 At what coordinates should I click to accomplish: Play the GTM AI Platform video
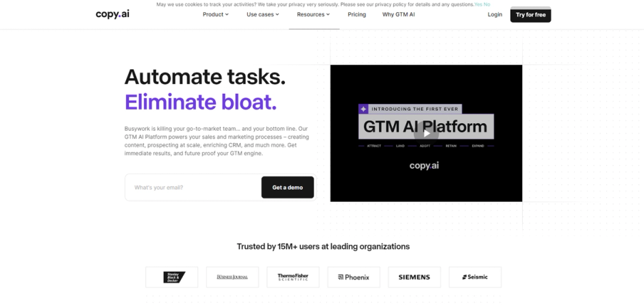click(x=426, y=133)
